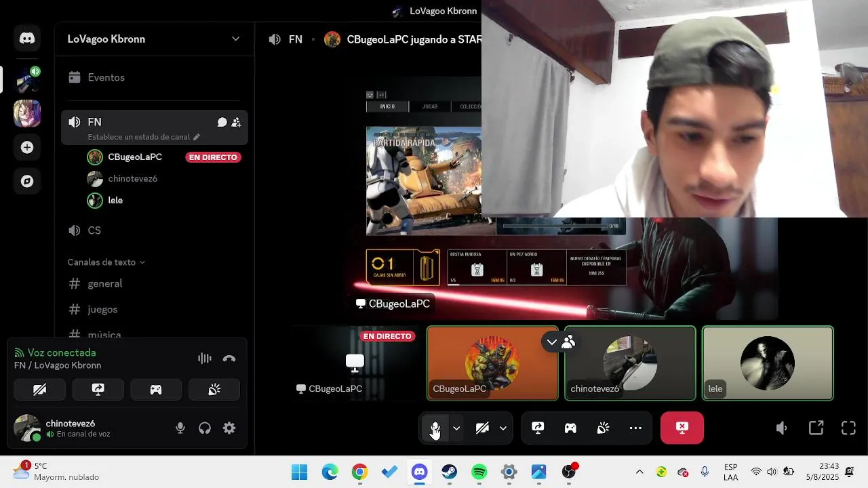Screen dimensions: 868x488
Task: Focus CBugeoLaPC stream preview tile
Action: pyautogui.click(x=355, y=363)
